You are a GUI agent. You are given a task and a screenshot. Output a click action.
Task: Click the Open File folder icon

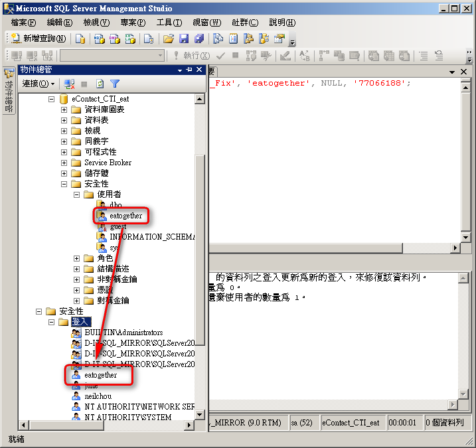(x=169, y=39)
